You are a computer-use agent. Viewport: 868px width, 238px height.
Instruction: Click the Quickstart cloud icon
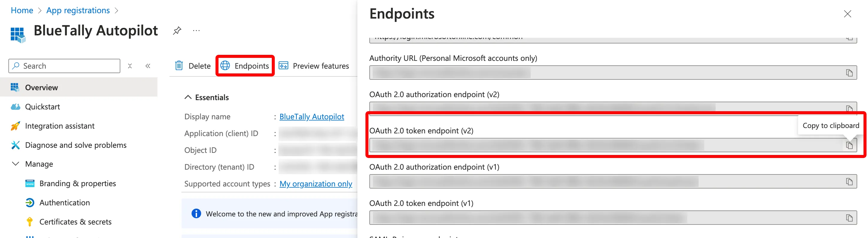15,107
